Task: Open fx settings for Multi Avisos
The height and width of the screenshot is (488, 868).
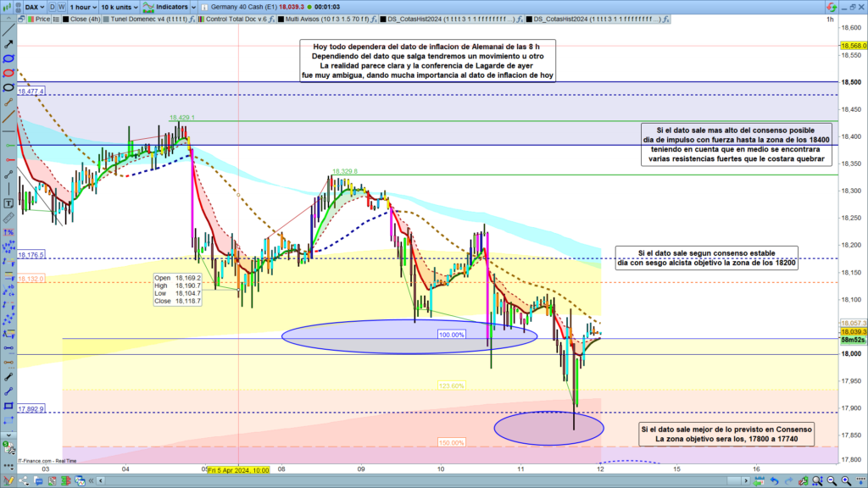Action: pyautogui.click(x=375, y=18)
